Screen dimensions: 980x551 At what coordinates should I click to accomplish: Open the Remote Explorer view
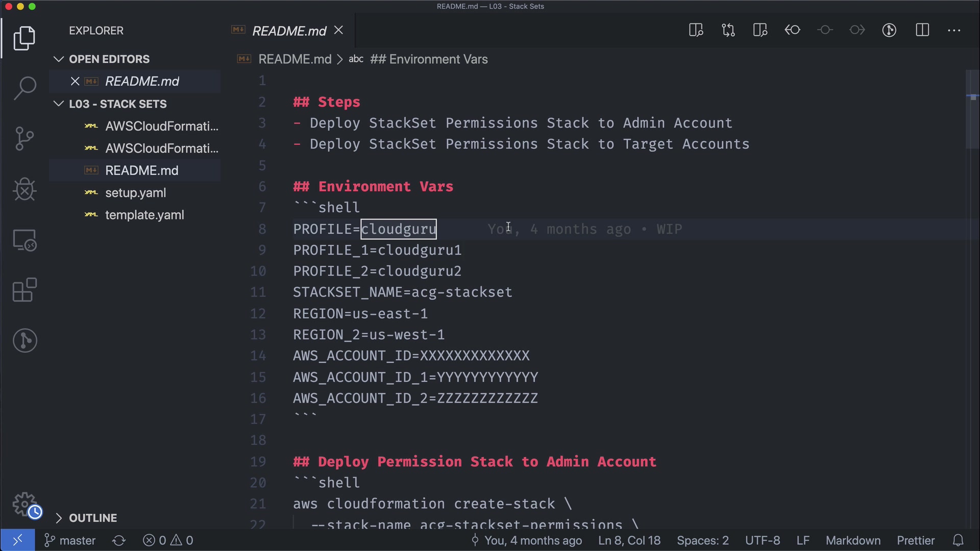point(24,240)
